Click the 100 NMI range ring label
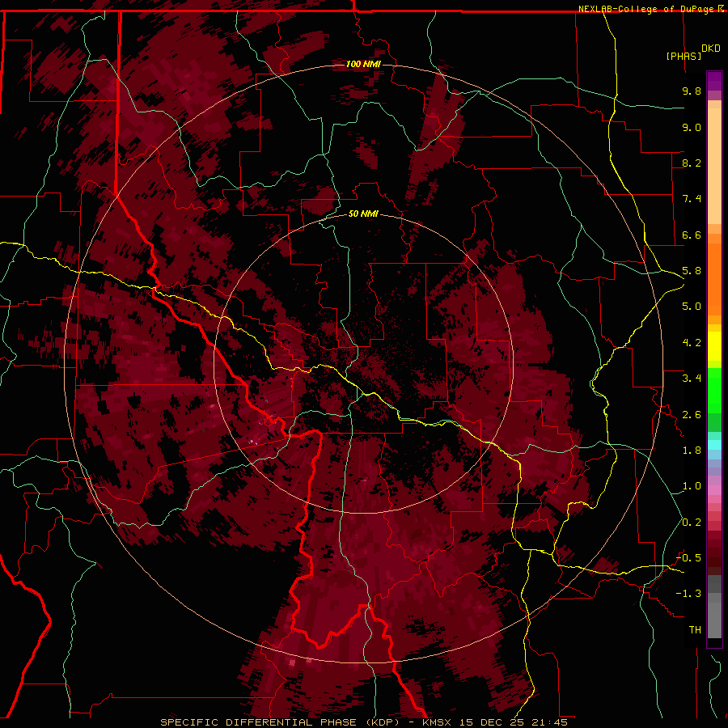The width and height of the screenshot is (728, 728). (363, 64)
